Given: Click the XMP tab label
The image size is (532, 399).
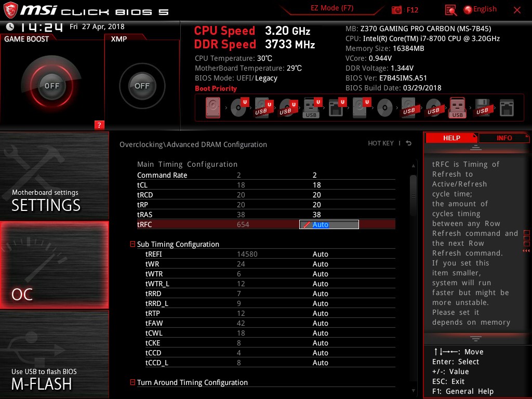Looking at the screenshot, I should 119,39.
